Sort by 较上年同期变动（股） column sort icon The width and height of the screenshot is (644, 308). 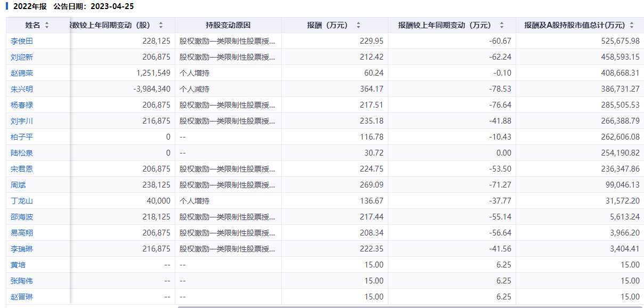[x=161, y=25]
